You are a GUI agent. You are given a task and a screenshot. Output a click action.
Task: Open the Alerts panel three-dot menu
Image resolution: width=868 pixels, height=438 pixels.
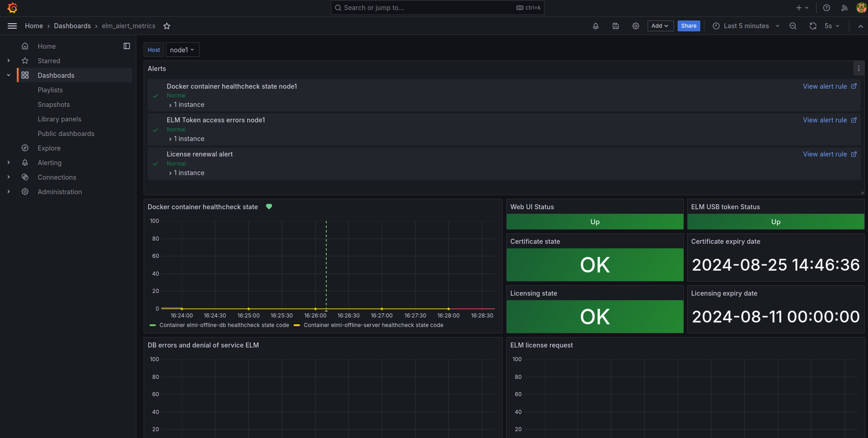pyautogui.click(x=858, y=68)
